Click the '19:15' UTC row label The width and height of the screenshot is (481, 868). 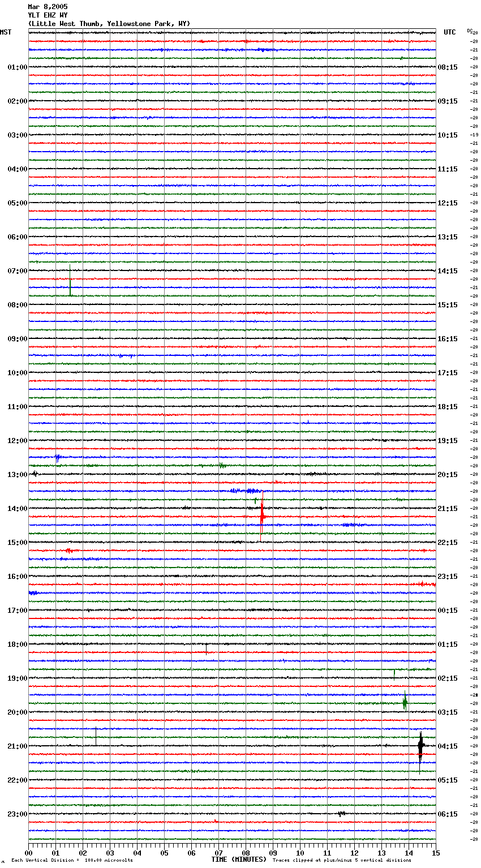pos(448,441)
